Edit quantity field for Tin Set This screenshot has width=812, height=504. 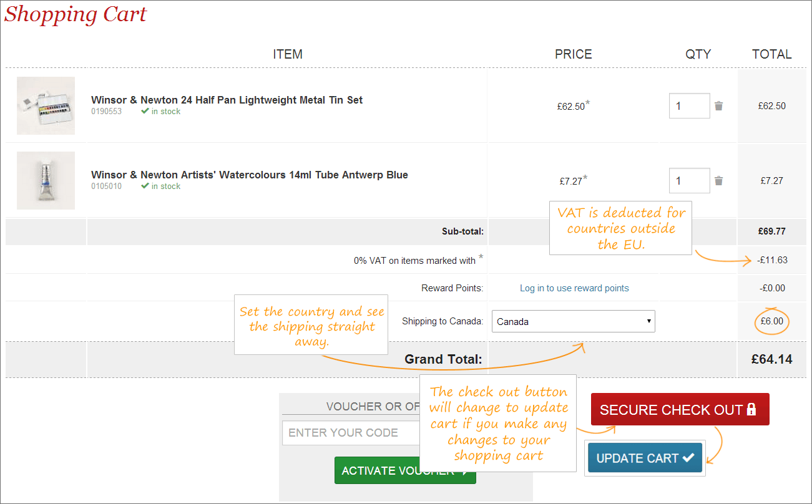(x=689, y=106)
